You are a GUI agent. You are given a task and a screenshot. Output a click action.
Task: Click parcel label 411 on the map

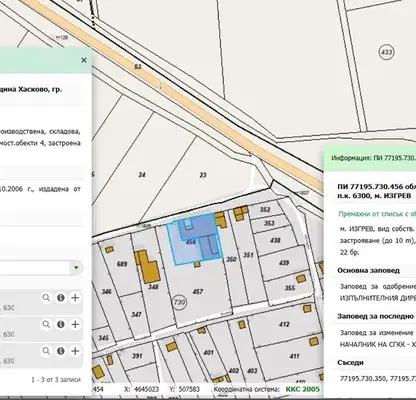[294, 356]
